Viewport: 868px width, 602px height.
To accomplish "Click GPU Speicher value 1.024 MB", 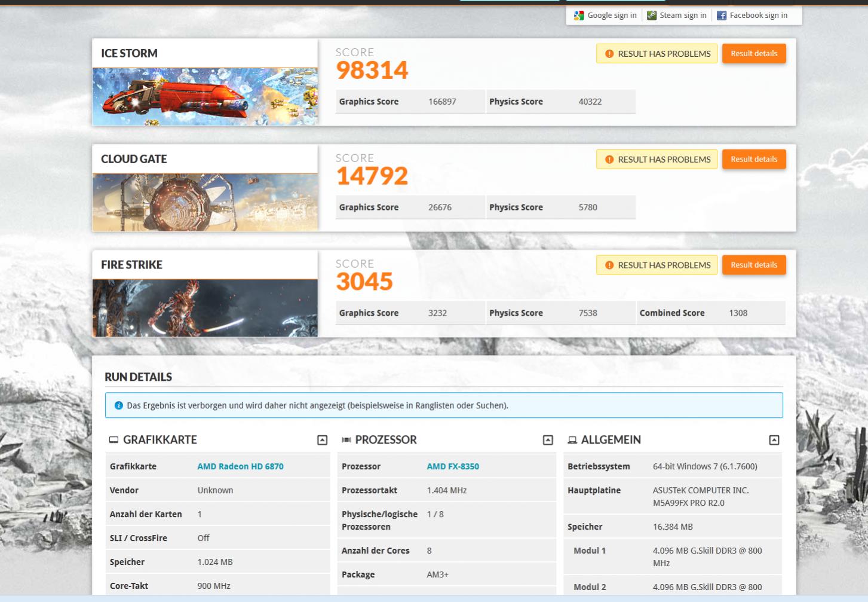I will 215,562.
